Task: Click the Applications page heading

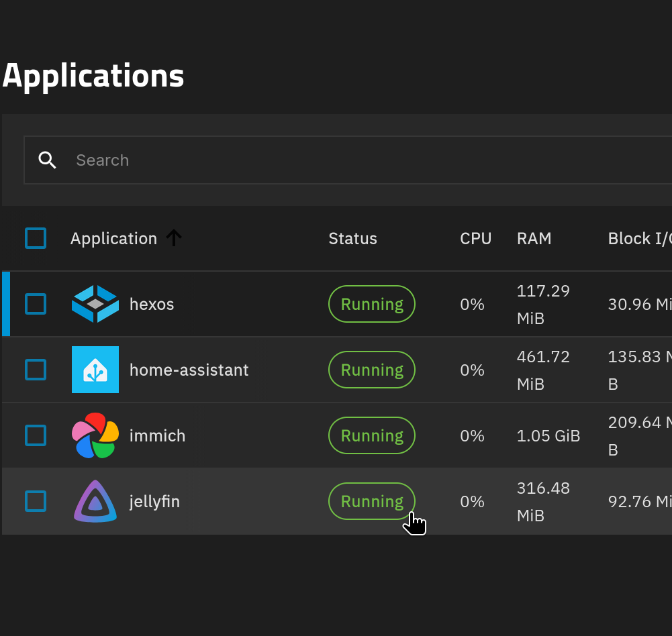Action: tap(93, 76)
